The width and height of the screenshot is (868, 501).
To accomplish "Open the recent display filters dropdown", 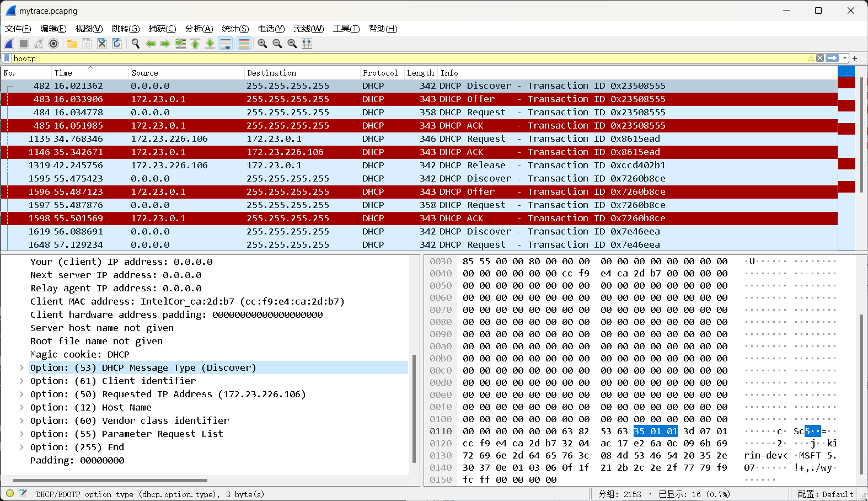I will 845,58.
